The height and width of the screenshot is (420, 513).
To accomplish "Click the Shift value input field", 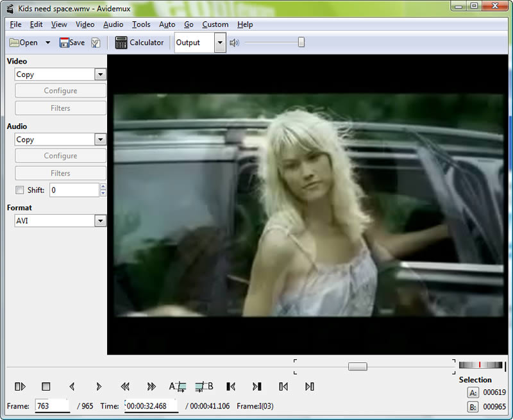I will coord(74,190).
